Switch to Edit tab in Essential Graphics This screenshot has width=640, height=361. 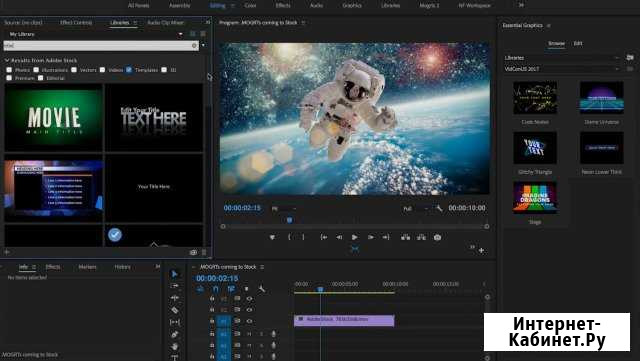click(x=578, y=43)
